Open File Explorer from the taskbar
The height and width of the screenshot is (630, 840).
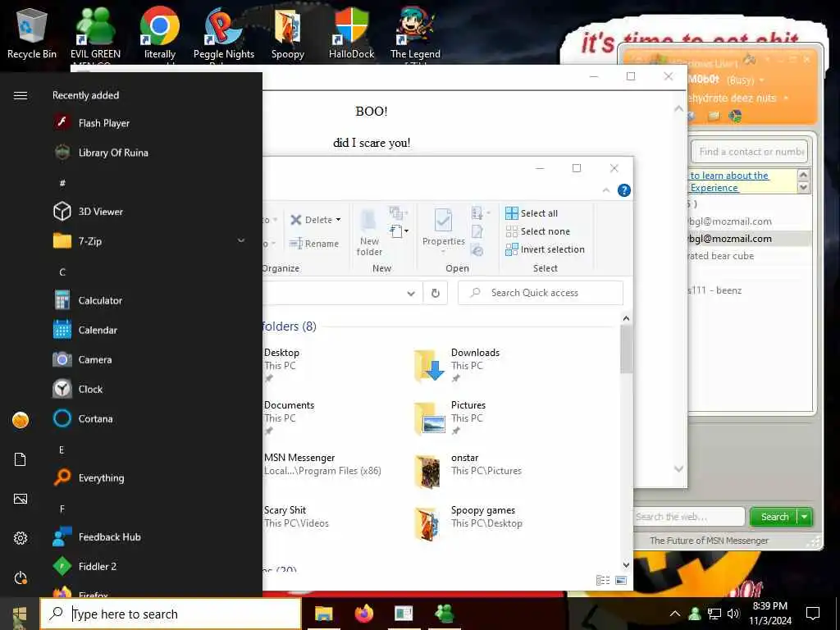pos(323,614)
